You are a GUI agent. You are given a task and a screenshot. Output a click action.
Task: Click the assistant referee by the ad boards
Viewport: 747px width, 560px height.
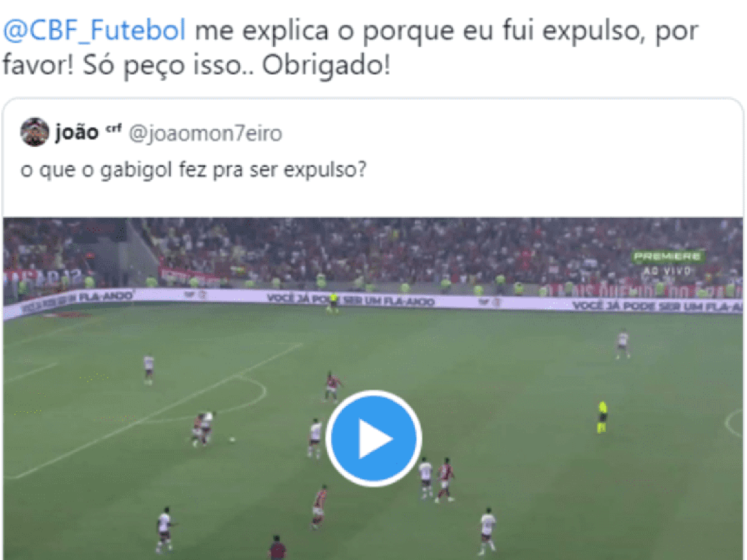334,302
